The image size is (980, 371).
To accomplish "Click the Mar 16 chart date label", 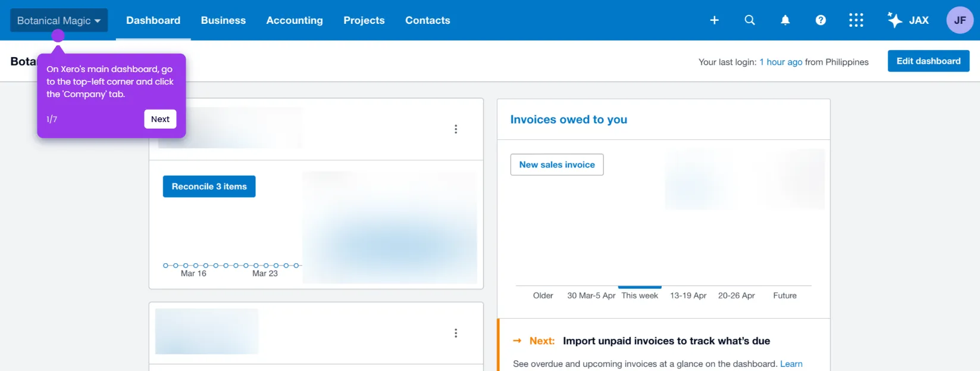I will [x=193, y=273].
